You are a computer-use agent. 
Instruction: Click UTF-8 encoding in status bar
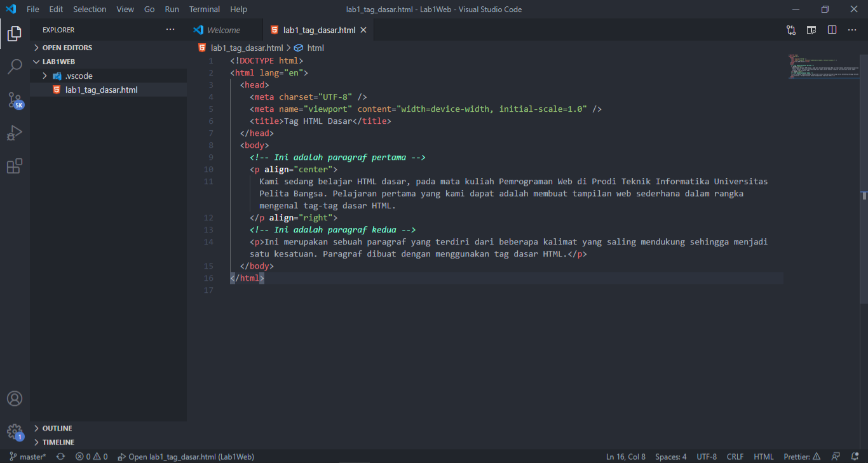(x=707, y=456)
